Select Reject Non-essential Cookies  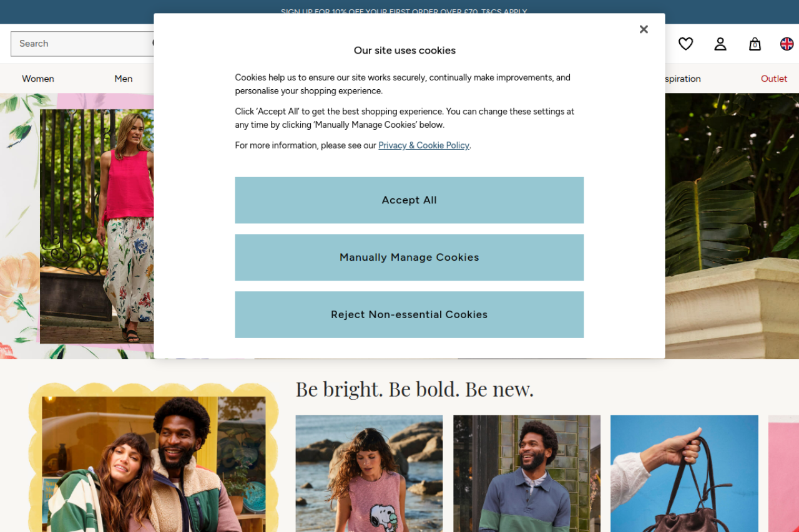click(409, 315)
